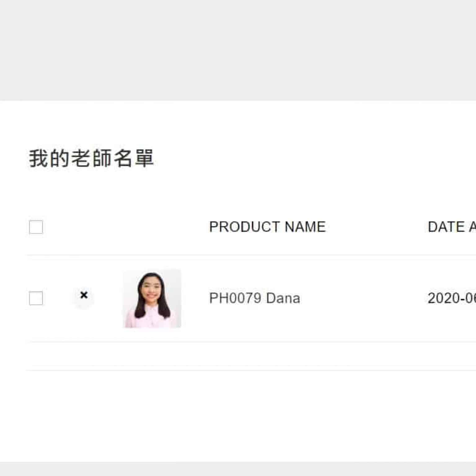476x476 pixels.
Task: Click the black cross beside Dana's photo
Action: click(84, 295)
